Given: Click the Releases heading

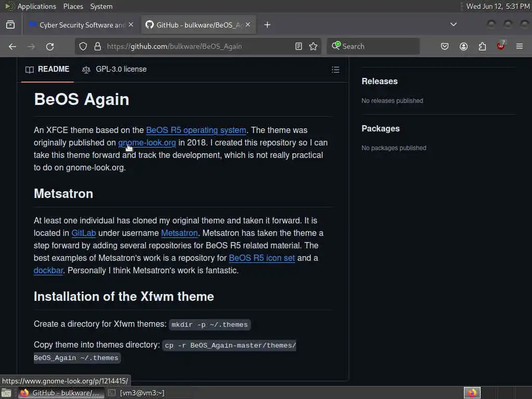Looking at the screenshot, I should click(379, 82).
